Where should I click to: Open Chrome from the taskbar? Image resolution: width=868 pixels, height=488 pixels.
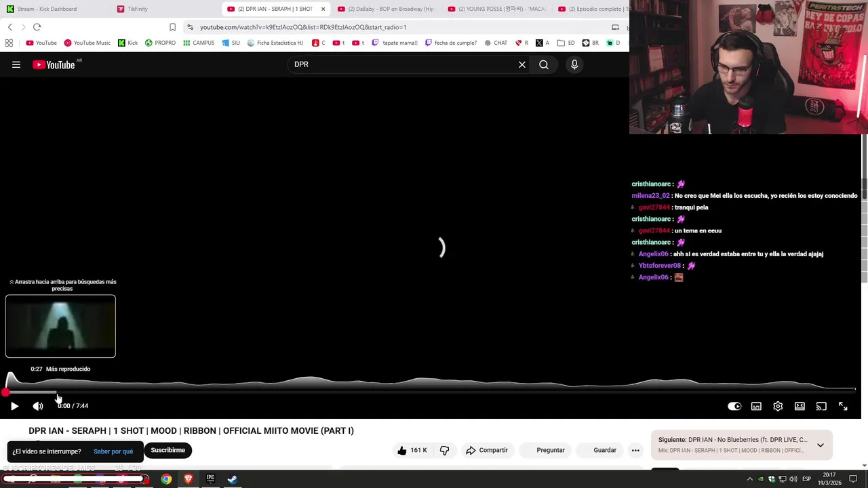(x=166, y=479)
